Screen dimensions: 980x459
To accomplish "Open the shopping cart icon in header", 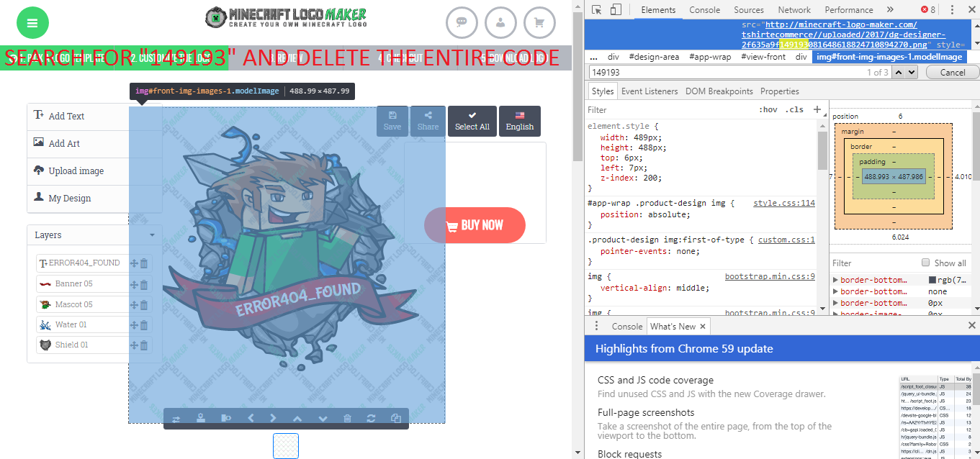I will pos(540,22).
